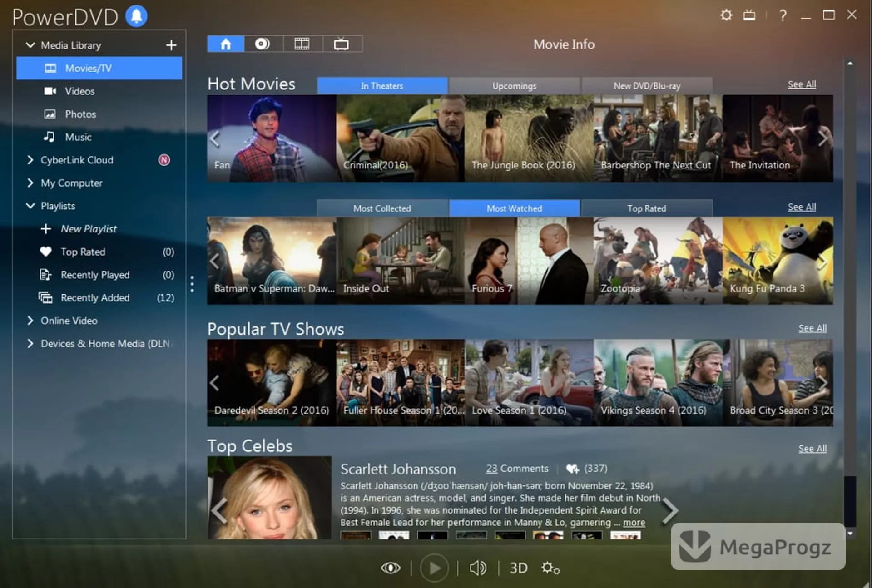Image resolution: width=872 pixels, height=588 pixels.
Task: Expand CyberLink Cloud
Action: pos(30,160)
